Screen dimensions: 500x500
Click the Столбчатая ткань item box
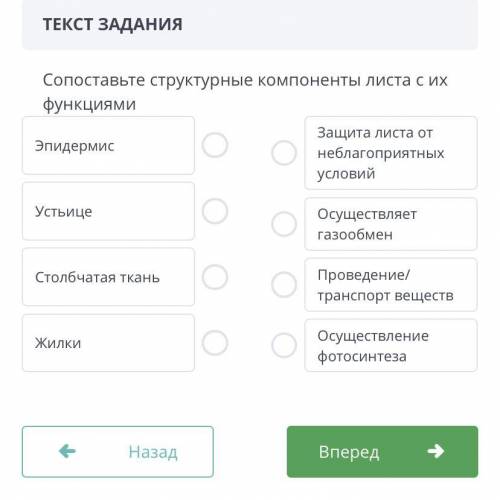(x=108, y=277)
